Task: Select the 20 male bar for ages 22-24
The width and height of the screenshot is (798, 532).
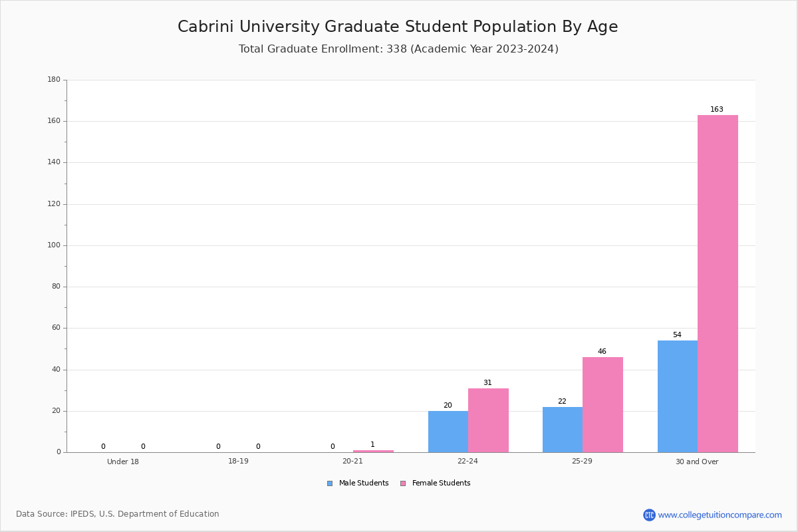Action: (448, 432)
